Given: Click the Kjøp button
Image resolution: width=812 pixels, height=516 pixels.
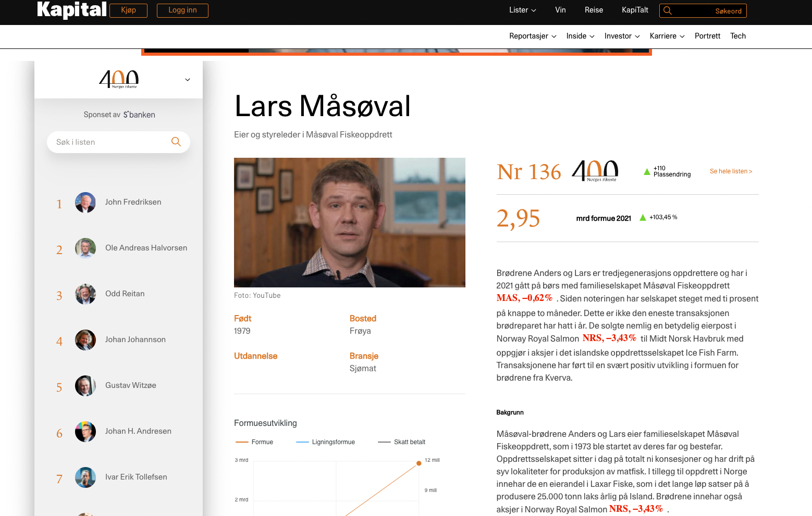Looking at the screenshot, I should point(128,10).
